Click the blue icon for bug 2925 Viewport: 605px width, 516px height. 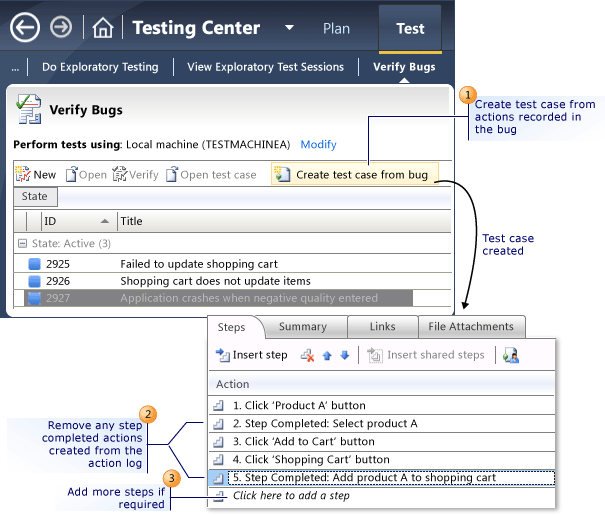[x=34, y=264]
